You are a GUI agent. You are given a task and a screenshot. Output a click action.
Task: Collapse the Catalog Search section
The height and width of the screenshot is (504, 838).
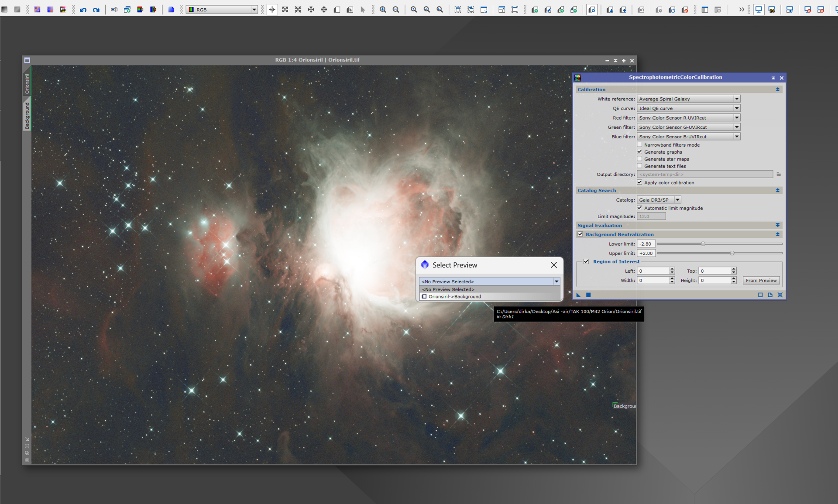coord(778,190)
